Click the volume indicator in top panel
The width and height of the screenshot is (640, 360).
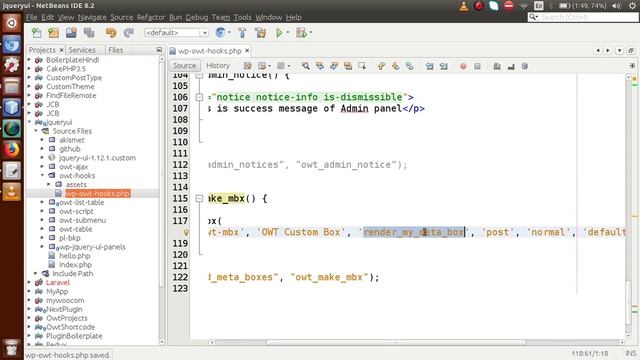[x=616, y=6]
